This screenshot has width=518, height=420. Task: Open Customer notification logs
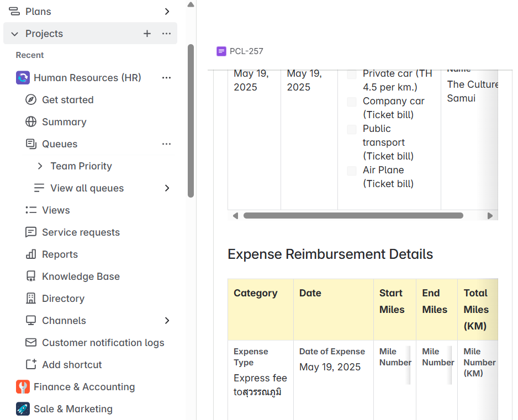coord(103,343)
